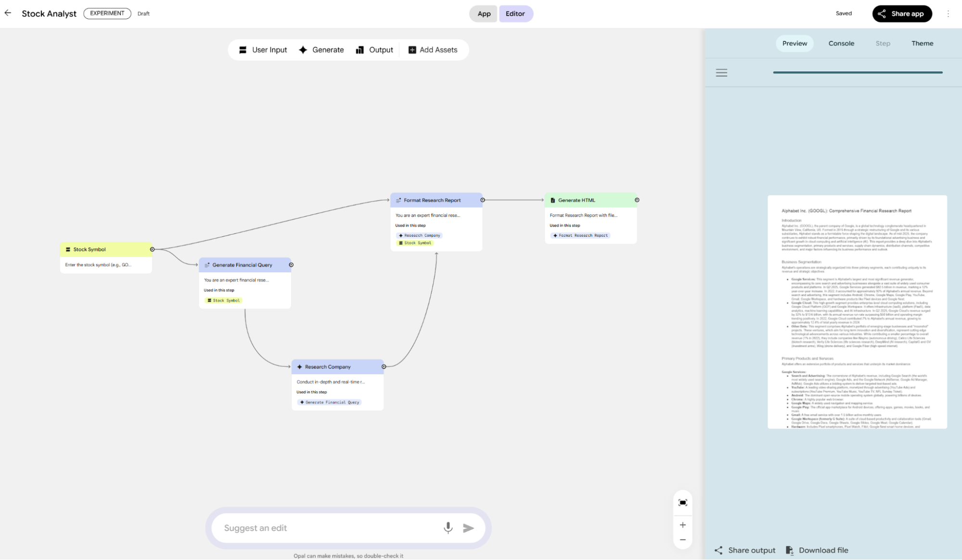
Task: Zoom out with the minus icon
Action: click(682, 540)
